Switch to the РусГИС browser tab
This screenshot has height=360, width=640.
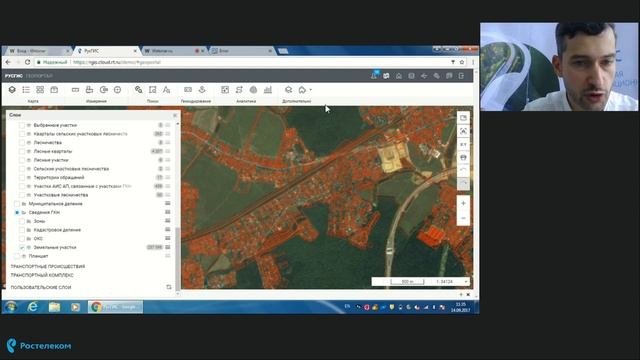[x=107, y=51]
